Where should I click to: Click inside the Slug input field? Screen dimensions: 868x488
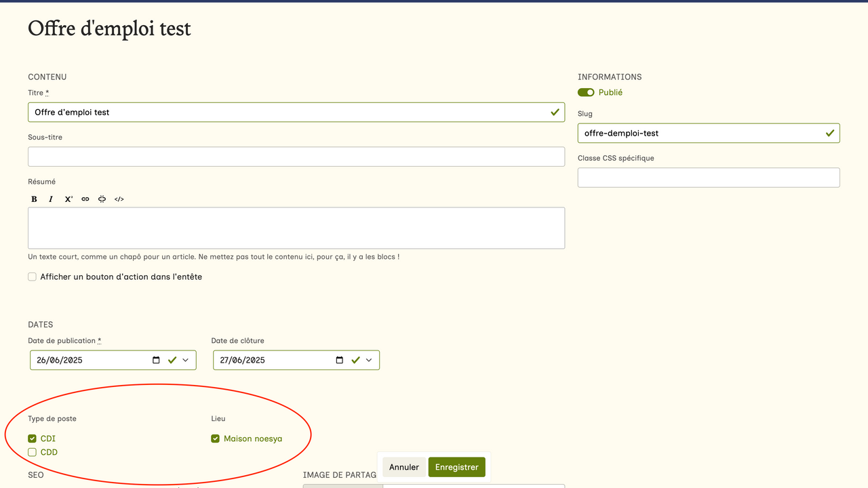click(698, 134)
